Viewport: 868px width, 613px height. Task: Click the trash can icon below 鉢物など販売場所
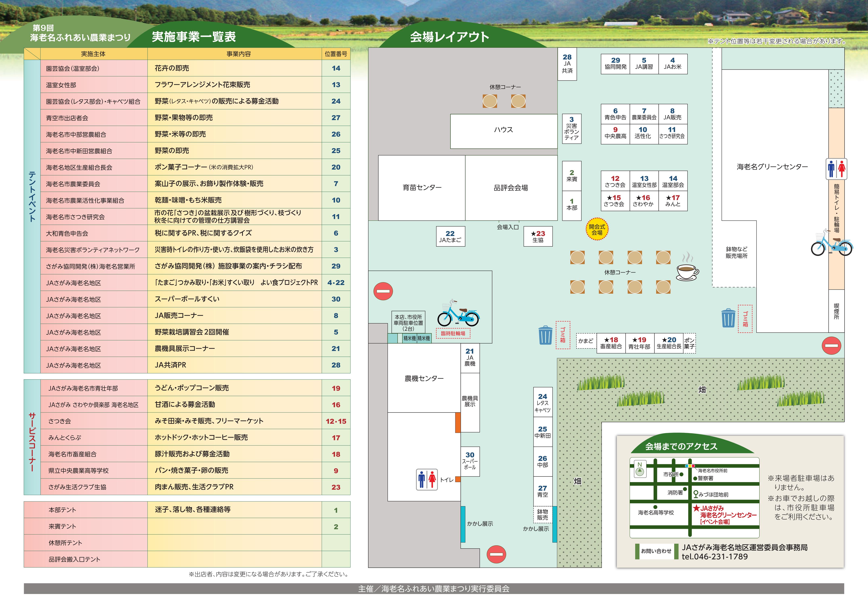(728, 318)
